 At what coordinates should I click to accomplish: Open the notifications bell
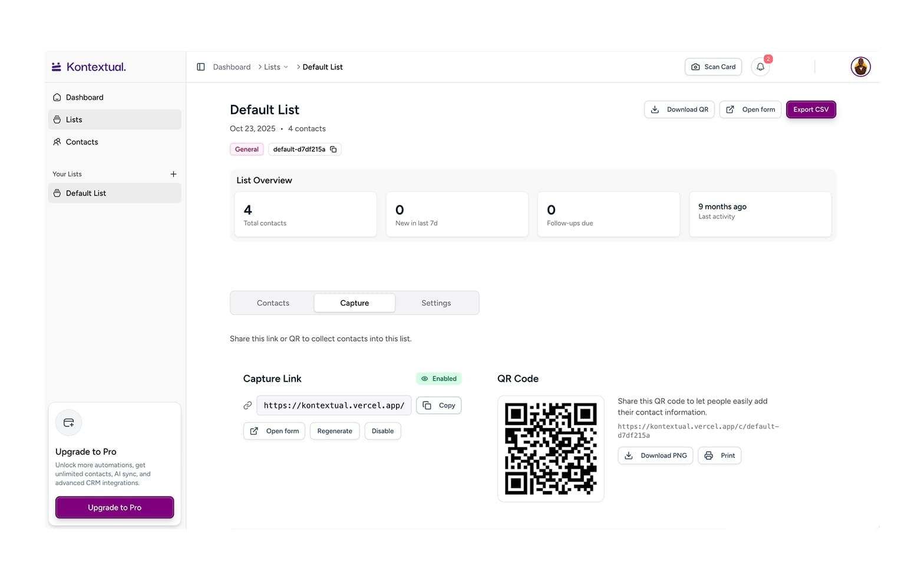pos(760,67)
